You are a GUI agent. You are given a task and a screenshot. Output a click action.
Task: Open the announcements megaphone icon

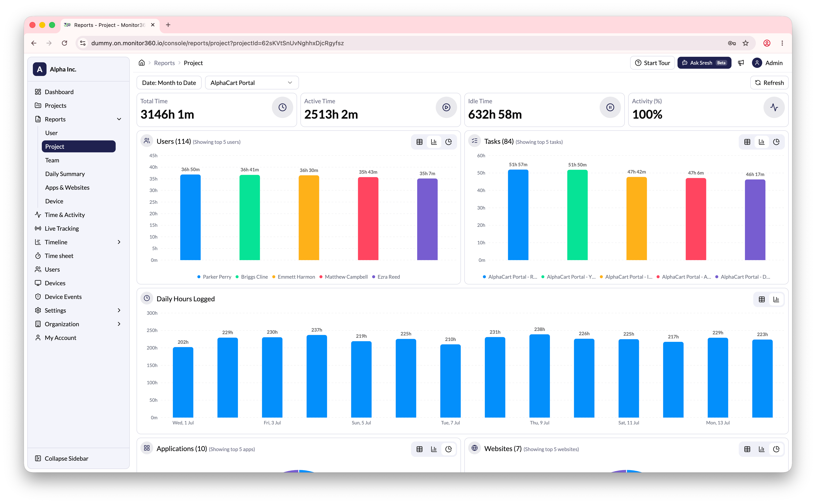point(741,63)
